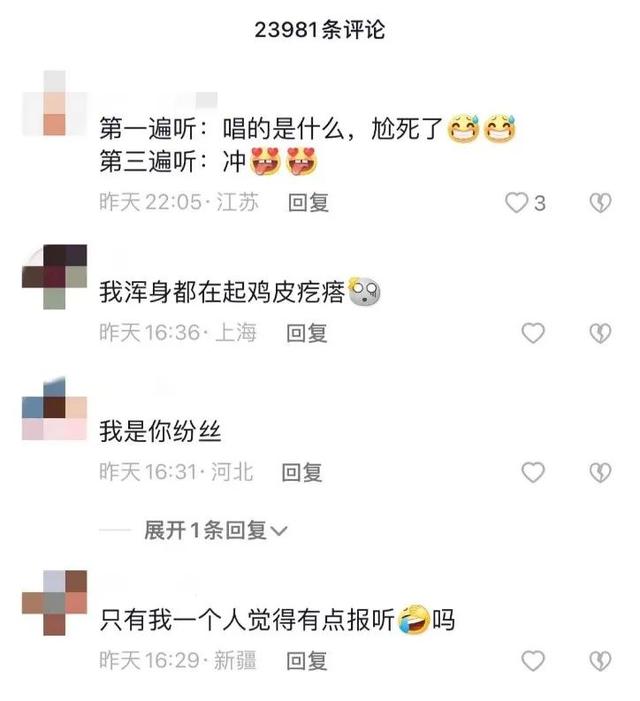
Task: Tap the comment text 我是你纷丝
Action: pyautogui.click(x=160, y=431)
